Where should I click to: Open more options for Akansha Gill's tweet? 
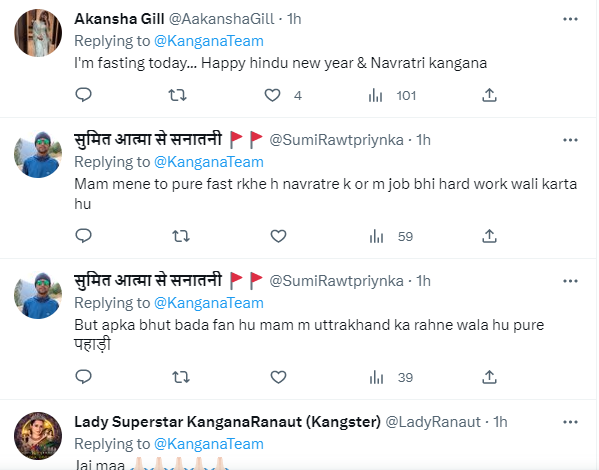click(570, 19)
